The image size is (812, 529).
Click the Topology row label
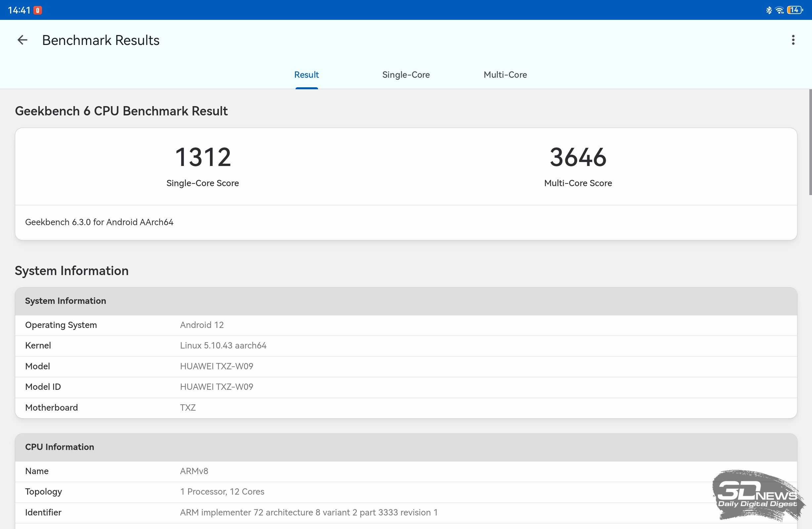pos(43,492)
